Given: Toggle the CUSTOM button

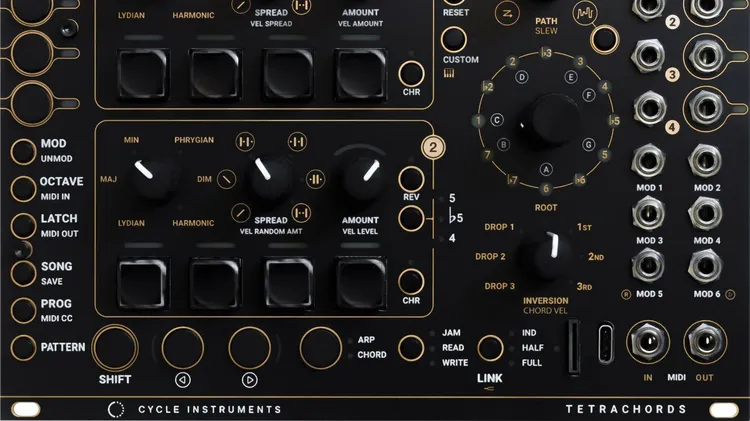Looking at the screenshot, I should point(454,39).
